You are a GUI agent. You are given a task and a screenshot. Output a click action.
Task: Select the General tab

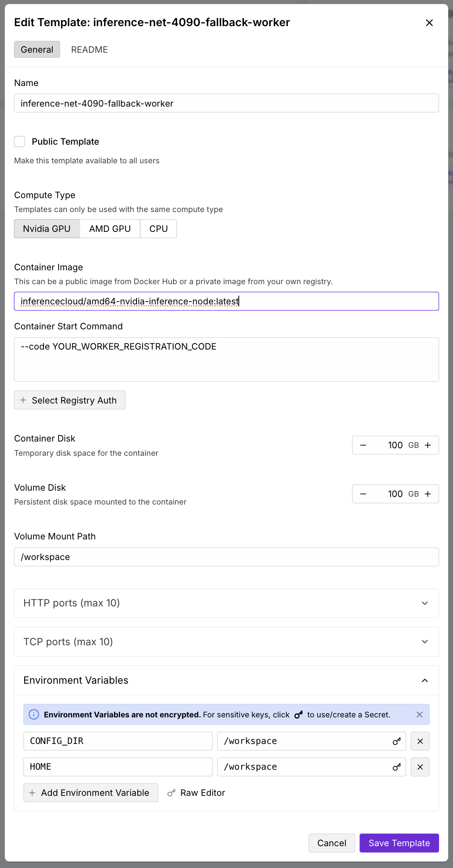[x=37, y=50]
